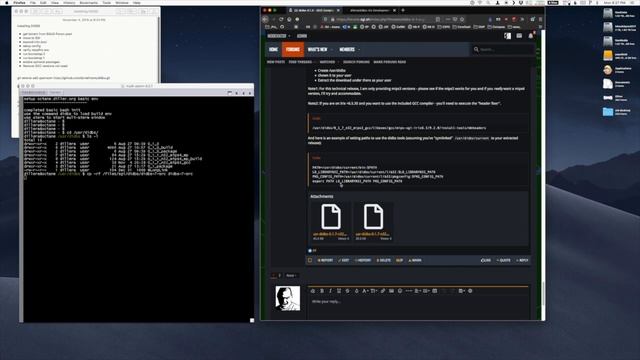This screenshot has width=640, height=360.
Task: Click the editor settings gear icon
Action: [470, 291]
